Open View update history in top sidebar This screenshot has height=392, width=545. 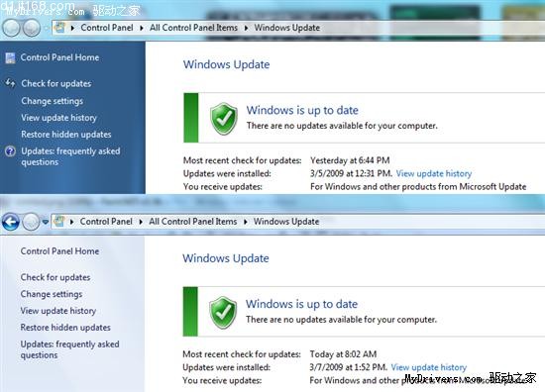pyautogui.click(x=58, y=118)
